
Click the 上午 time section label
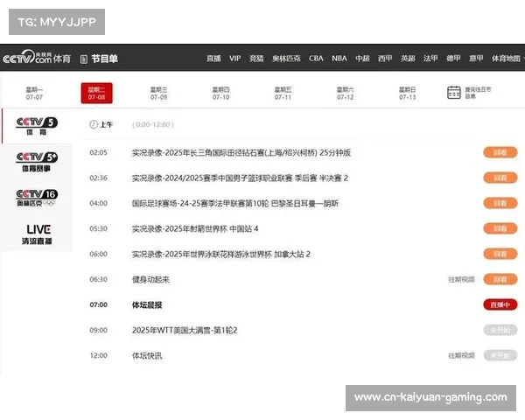tap(107, 124)
